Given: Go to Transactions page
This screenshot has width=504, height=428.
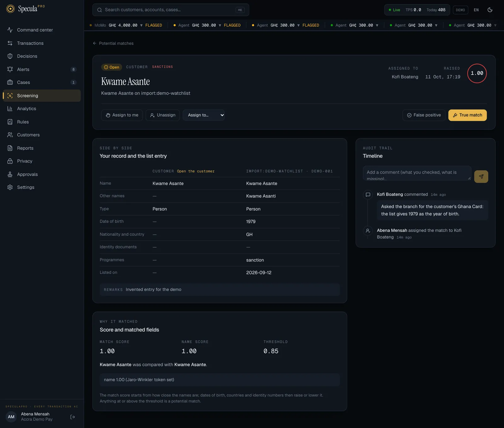Looking at the screenshot, I should [x=42, y=43].
